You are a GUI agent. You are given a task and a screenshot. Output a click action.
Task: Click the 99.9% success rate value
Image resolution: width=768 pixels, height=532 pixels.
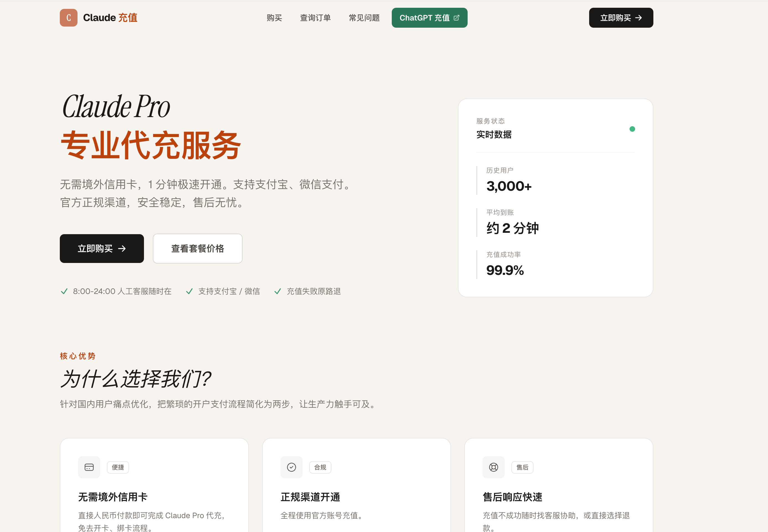click(505, 270)
